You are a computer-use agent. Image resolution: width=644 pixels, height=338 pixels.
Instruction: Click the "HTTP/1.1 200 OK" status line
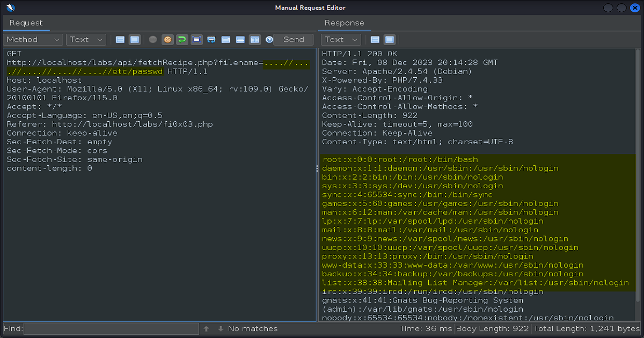360,54
